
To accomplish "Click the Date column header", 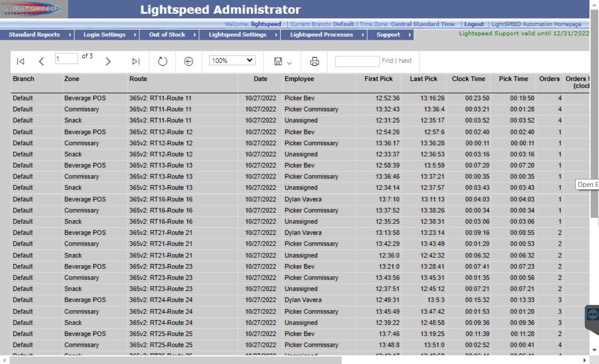I will [260, 79].
